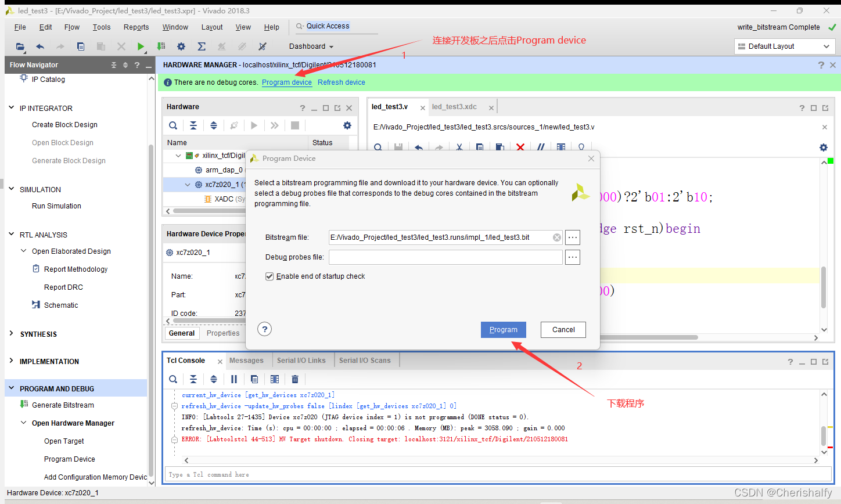Collapse the IP INTEGRATOR section

[x=12, y=107]
